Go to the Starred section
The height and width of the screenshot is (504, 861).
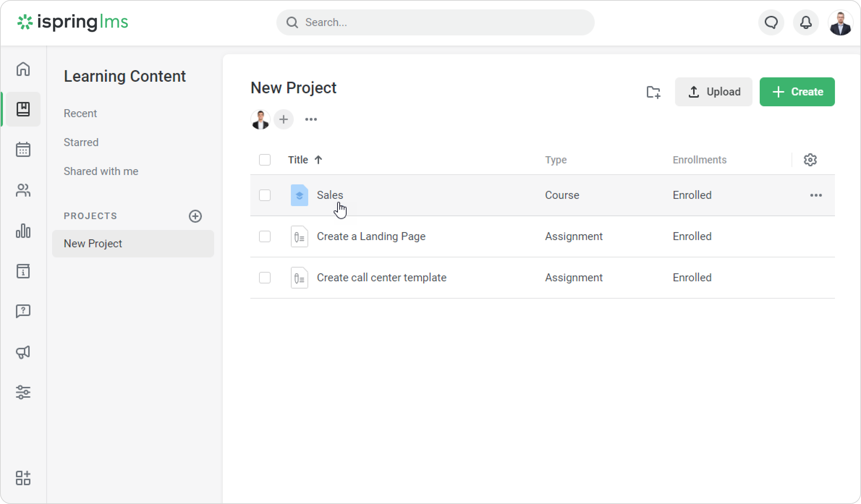81,142
